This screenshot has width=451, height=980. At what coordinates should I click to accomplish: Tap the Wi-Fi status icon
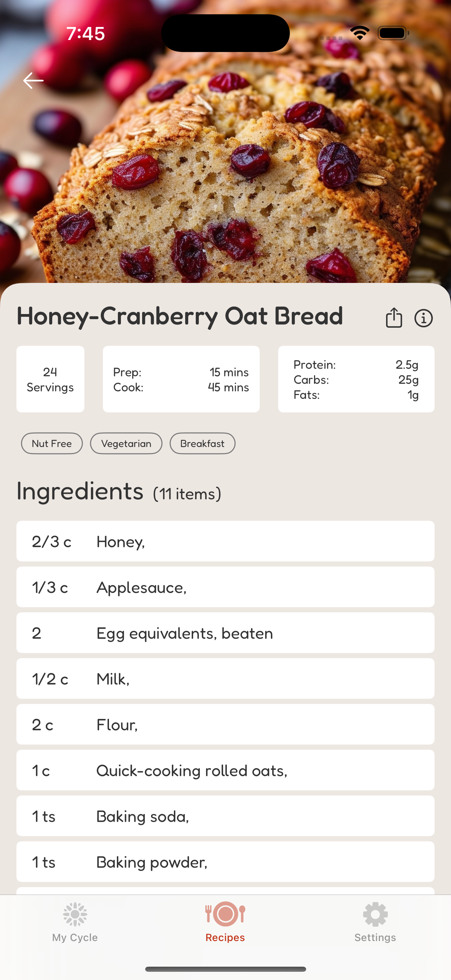(x=360, y=33)
